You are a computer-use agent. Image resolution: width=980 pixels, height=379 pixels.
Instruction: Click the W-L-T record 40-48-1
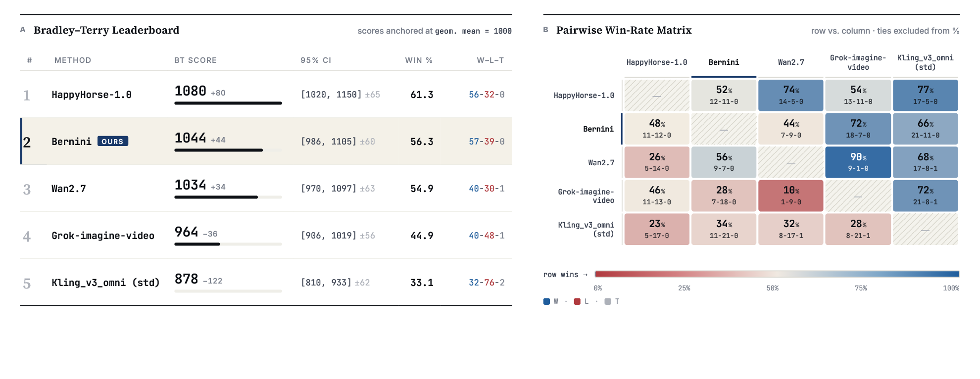tap(487, 236)
